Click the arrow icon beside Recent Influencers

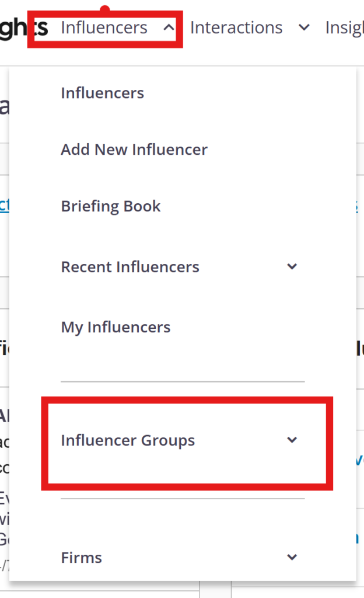[292, 267]
